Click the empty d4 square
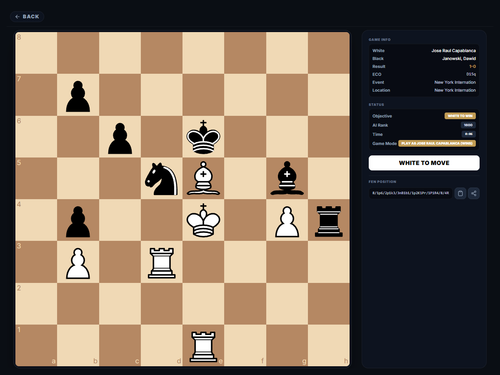The image size is (500, 375). [162, 220]
